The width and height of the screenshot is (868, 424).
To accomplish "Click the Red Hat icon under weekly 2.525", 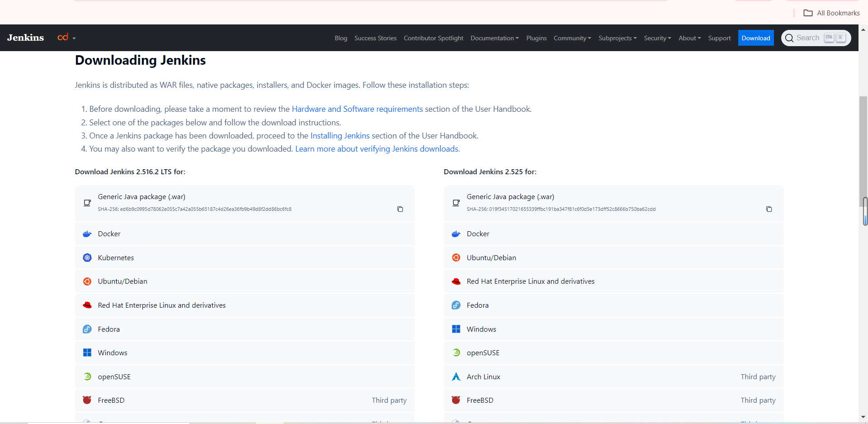I will [x=456, y=281].
